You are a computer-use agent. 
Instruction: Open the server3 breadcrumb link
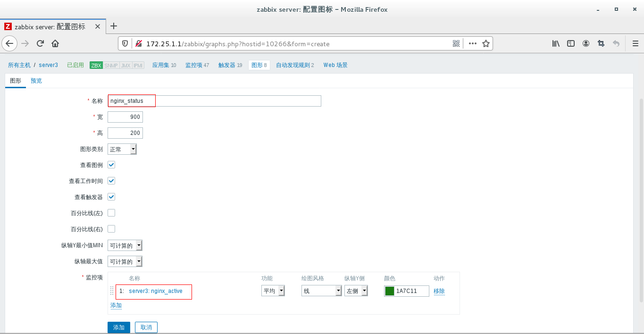pyautogui.click(x=49, y=65)
